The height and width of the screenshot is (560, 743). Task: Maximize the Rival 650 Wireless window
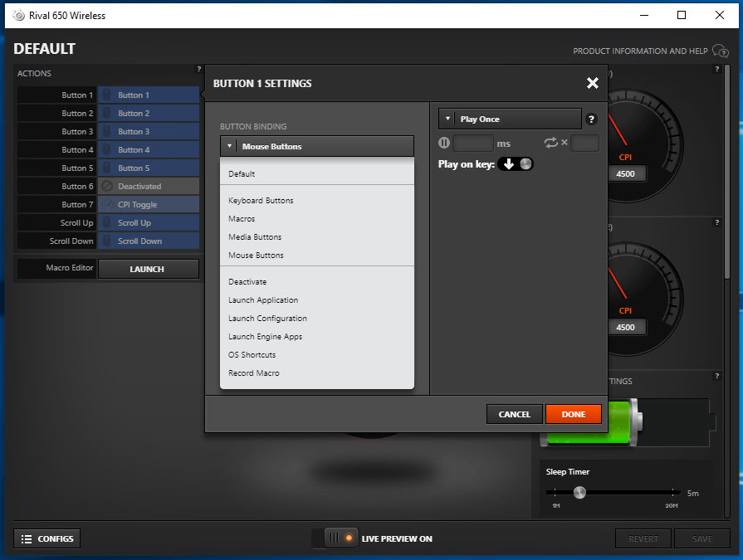tap(682, 15)
